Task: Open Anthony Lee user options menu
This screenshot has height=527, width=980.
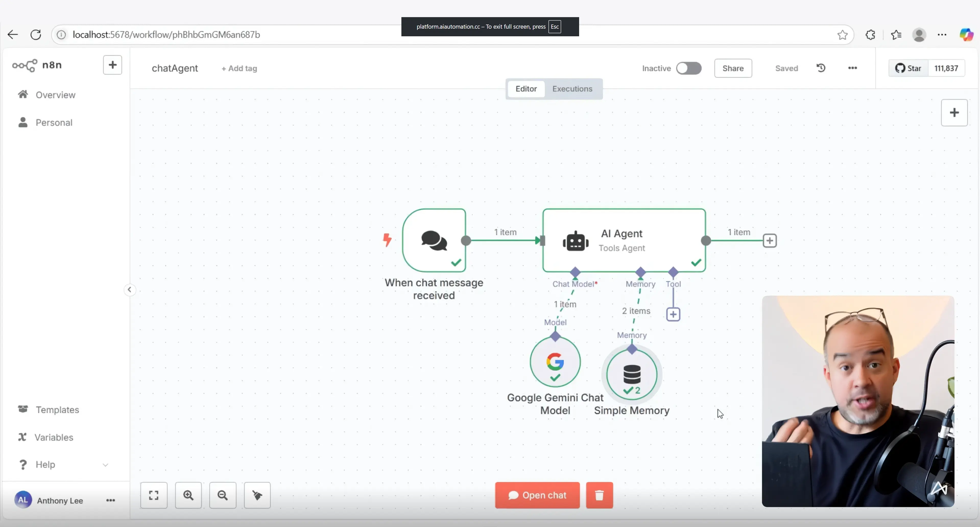Action: [110, 500]
